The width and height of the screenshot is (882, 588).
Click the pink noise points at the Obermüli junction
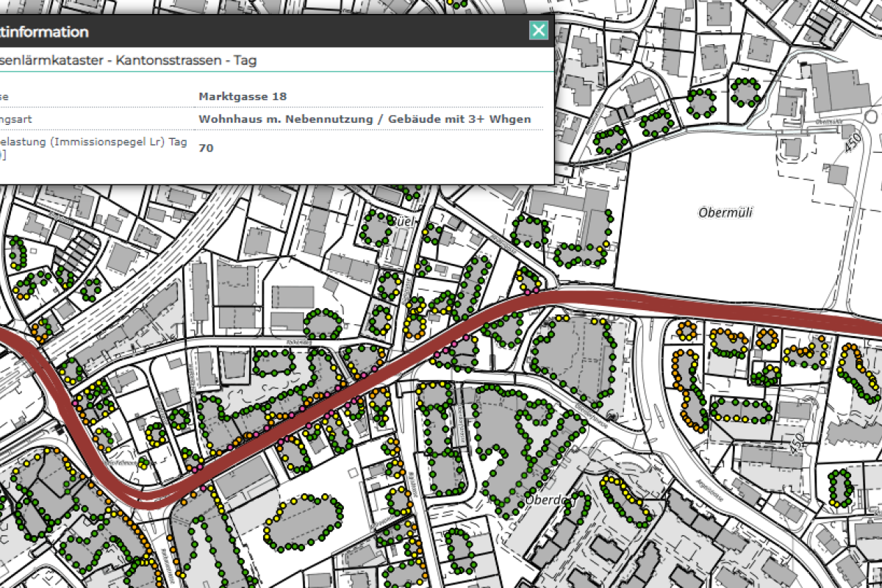(531, 291)
